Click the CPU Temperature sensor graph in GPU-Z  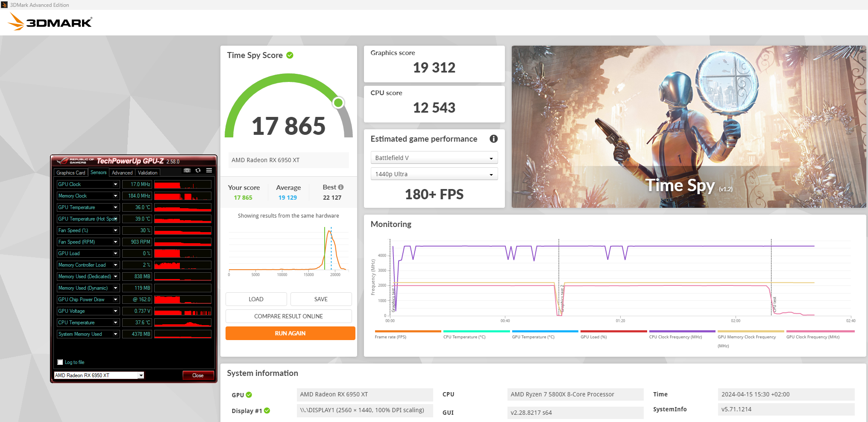tap(182, 323)
